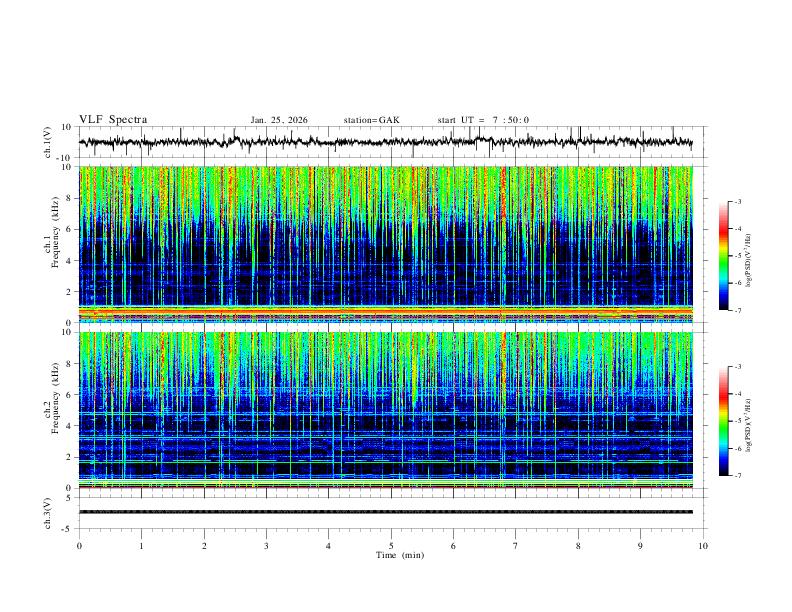792x612 pixels.
Task: Click the '-3' label on upper color scale
Action: coord(737,201)
